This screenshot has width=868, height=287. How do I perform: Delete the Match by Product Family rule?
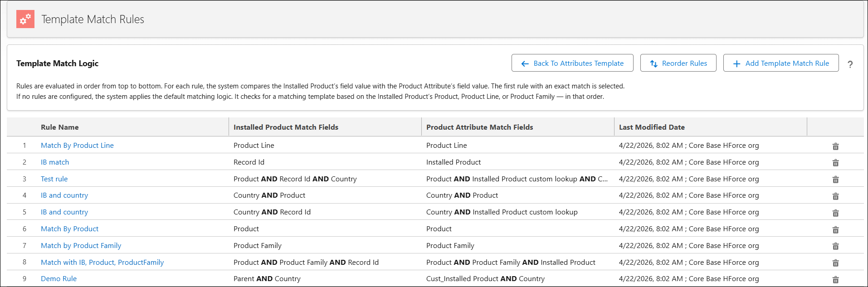click(x=835, y=246)
